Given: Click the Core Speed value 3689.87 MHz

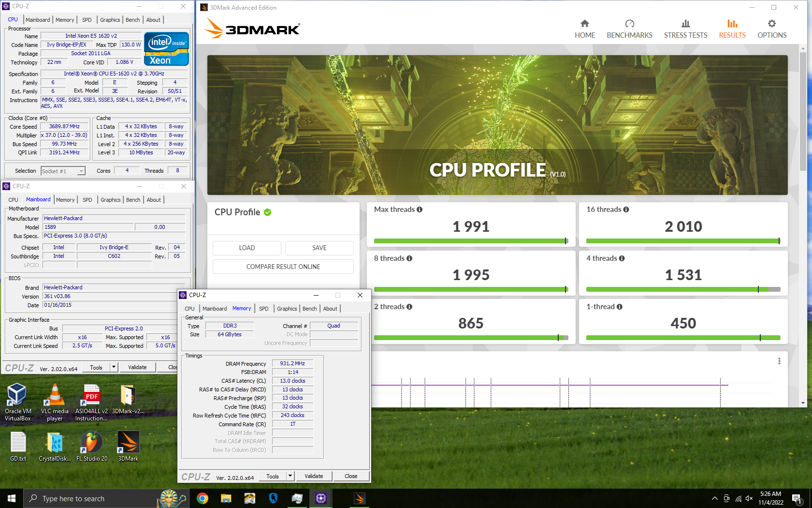Looking at the screenshot, I should click(x=64, y=126).
